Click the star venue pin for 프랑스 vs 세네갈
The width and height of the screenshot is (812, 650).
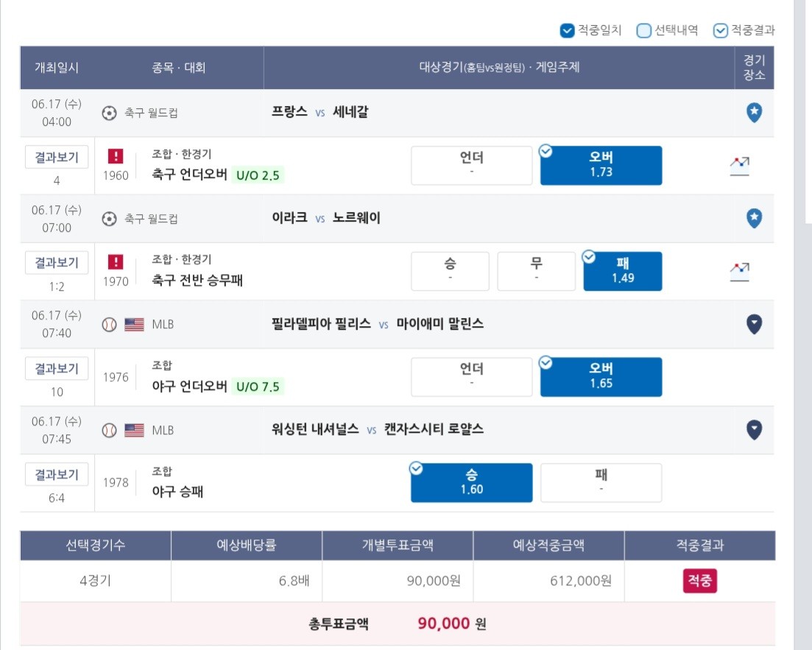click(x=754, y=113)
